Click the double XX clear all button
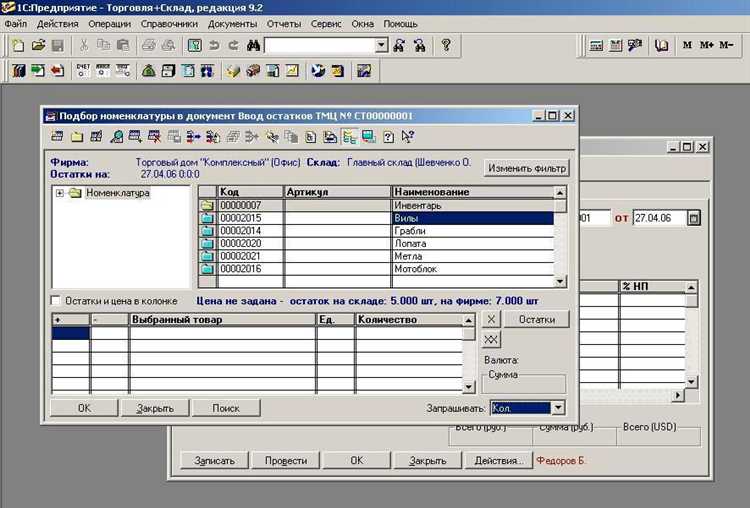Image resolution: width=750 pixels, height=508 pixels. point(490,340)
